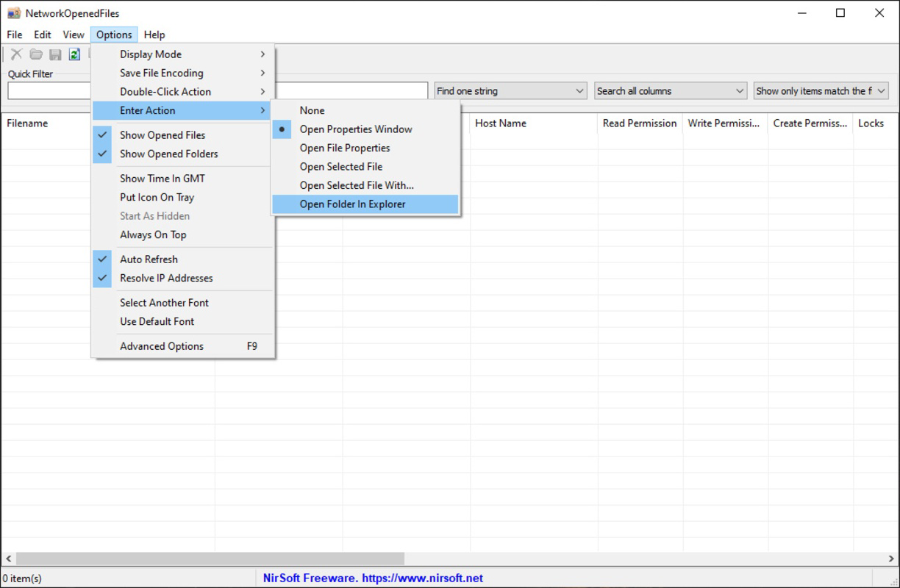Open the Show only items match dropdown
Screen dimensions: 900x588
(x=821, y=91)
